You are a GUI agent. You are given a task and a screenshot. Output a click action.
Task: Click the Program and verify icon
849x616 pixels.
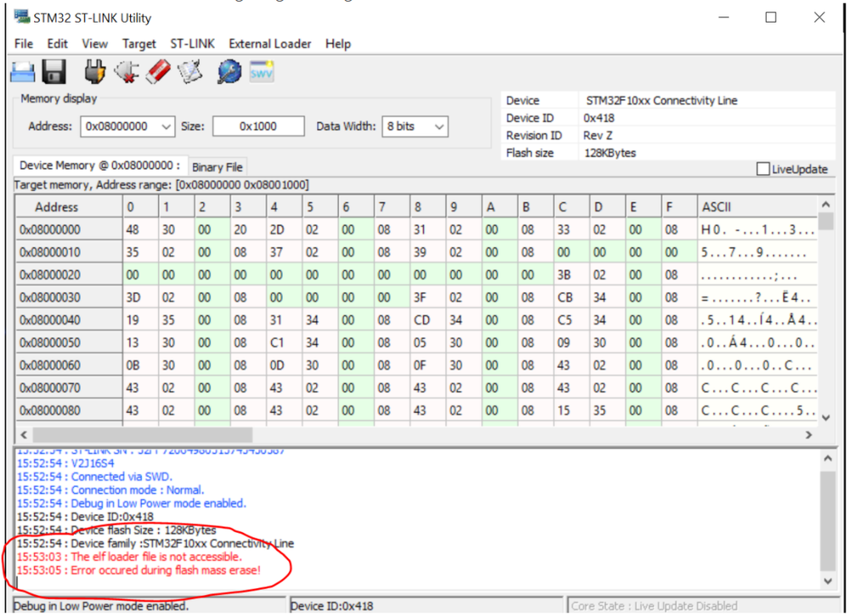(x=190, y=71)
